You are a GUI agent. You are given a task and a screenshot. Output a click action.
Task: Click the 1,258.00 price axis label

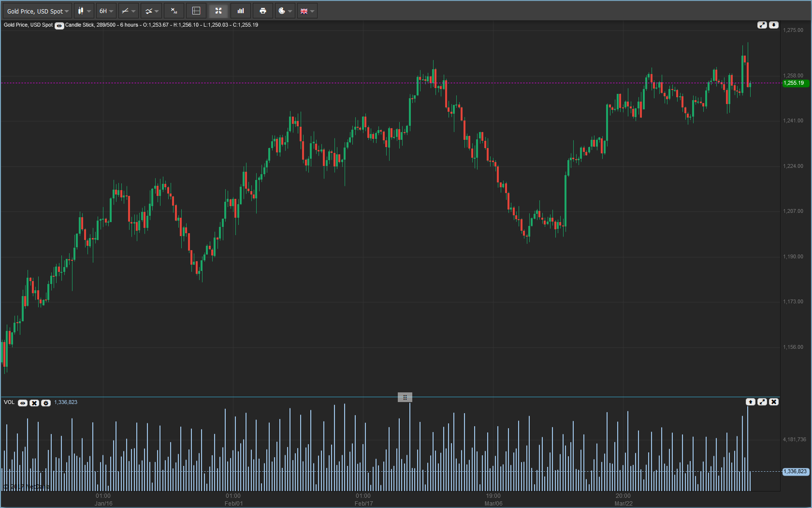coord(793,75)
